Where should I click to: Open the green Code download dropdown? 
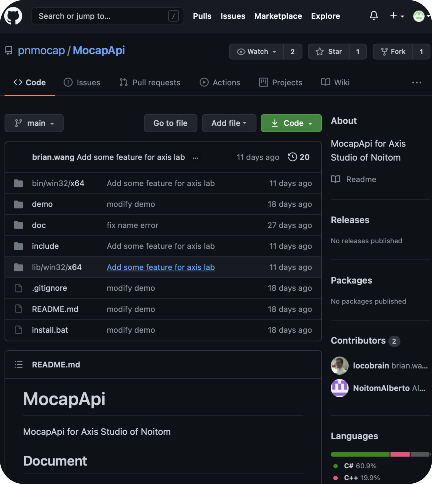tap(291, 123)
